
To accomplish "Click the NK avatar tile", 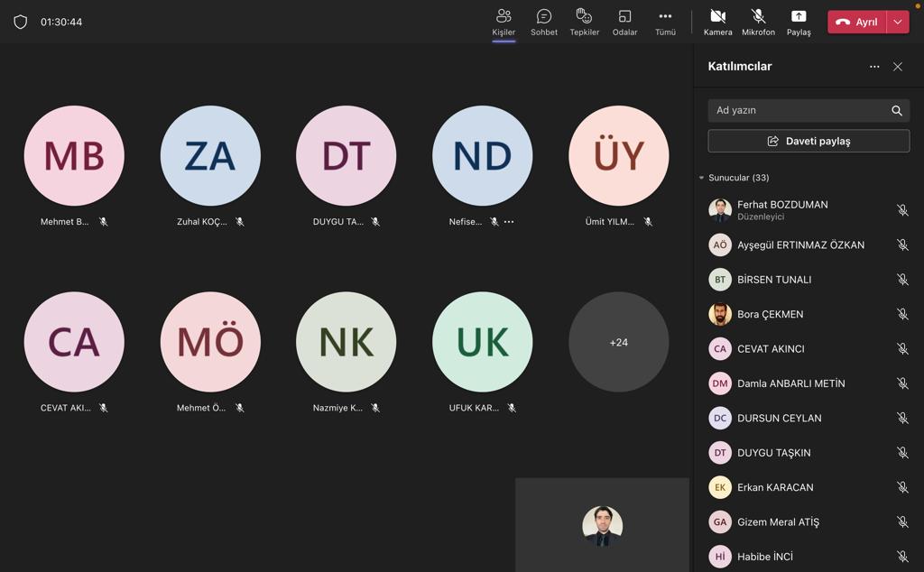I will 346,342.
